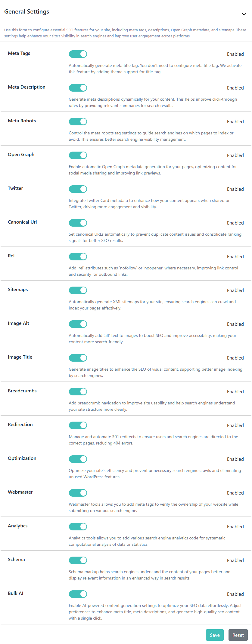Turn off the Image Alt toggle
252x644 pixels.
(x=78, y=324)
